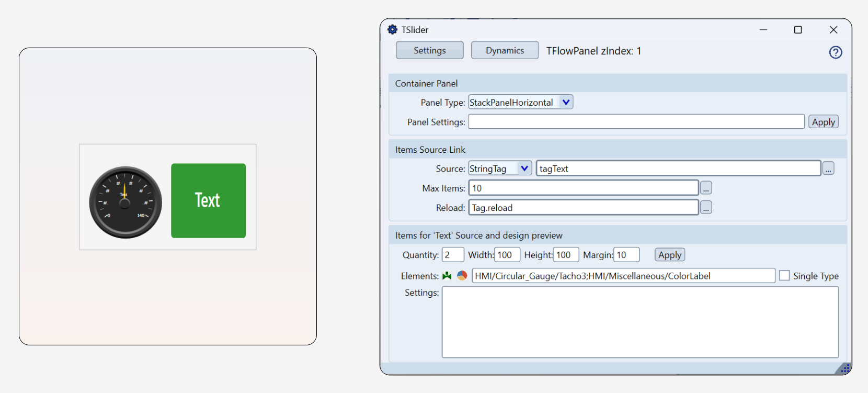The image size is (868, 393).
Task: Enable the Single Type checkbox
Action: pos(784,276)
